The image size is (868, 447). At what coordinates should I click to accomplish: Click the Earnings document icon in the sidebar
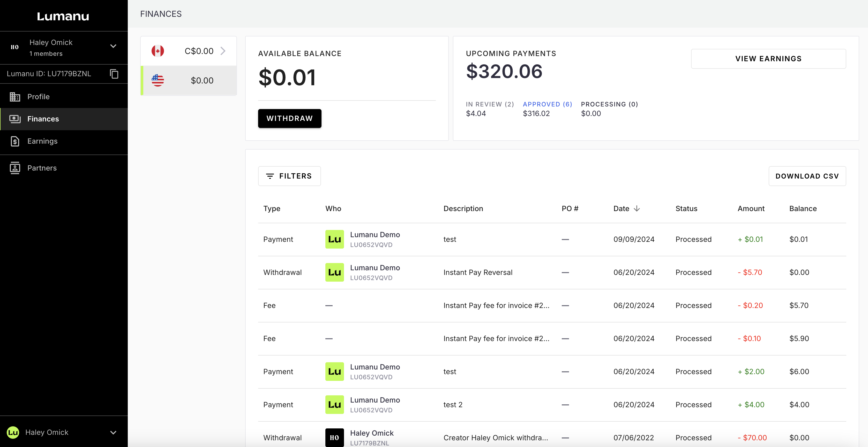pyautogui.click(x=15, y=141)
